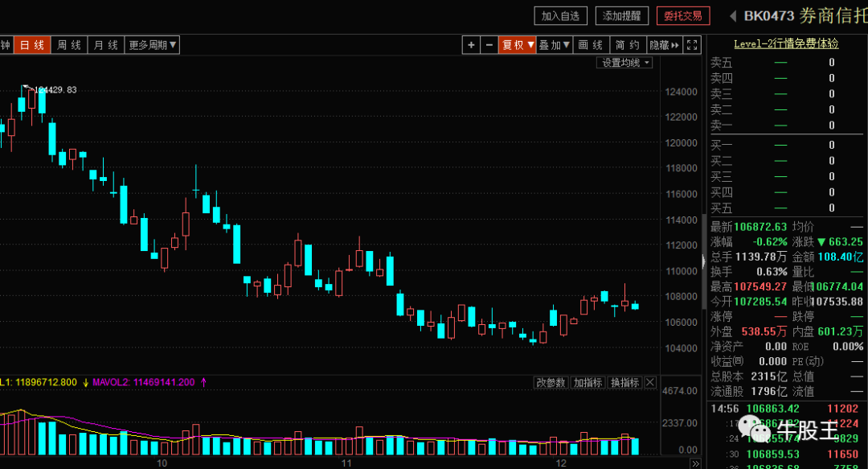Zoom in chart with plus icon

(x=471, y=45)
